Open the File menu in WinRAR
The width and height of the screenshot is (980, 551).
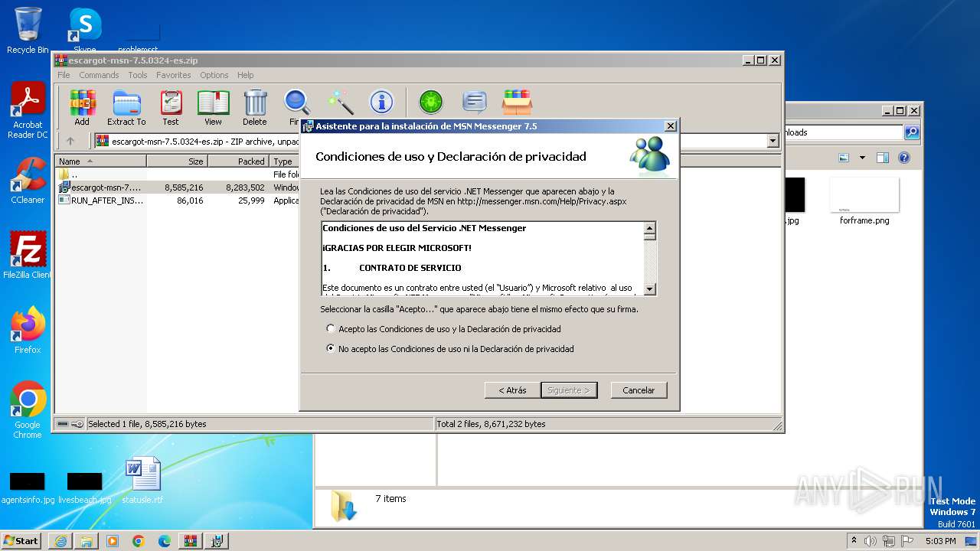coord(64,75)
